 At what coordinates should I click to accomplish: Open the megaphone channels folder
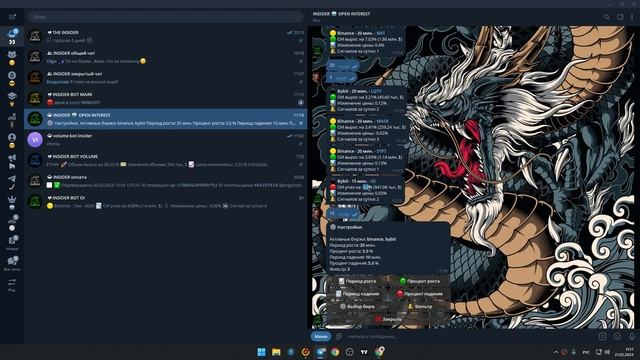coord(12,161)
